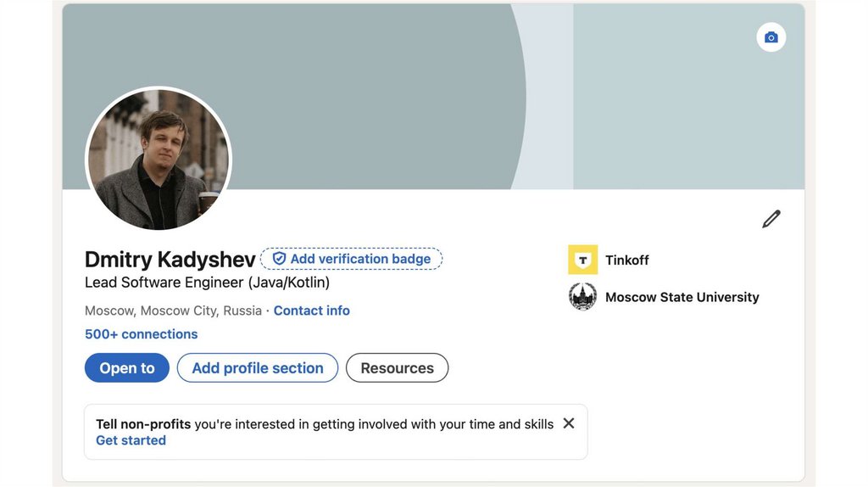Viewport: 868px width, 487px height.
Task: Click the Add profile section button
Action: (x=258, y=368)
